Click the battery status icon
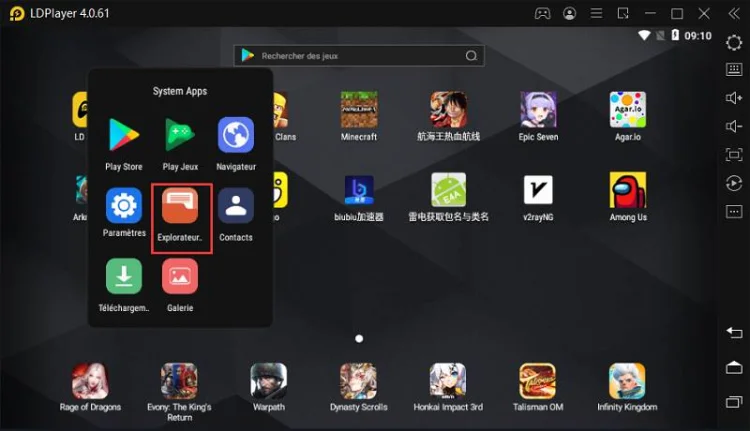 click(675, 35)
